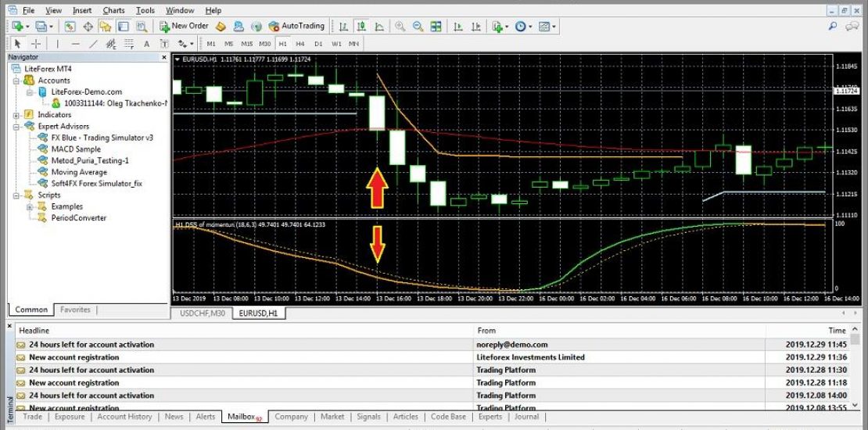Viewport: 868px width, 430px height.
Task: Open the Liteforex Investments Limited registration message
Action: click(74, 357)
